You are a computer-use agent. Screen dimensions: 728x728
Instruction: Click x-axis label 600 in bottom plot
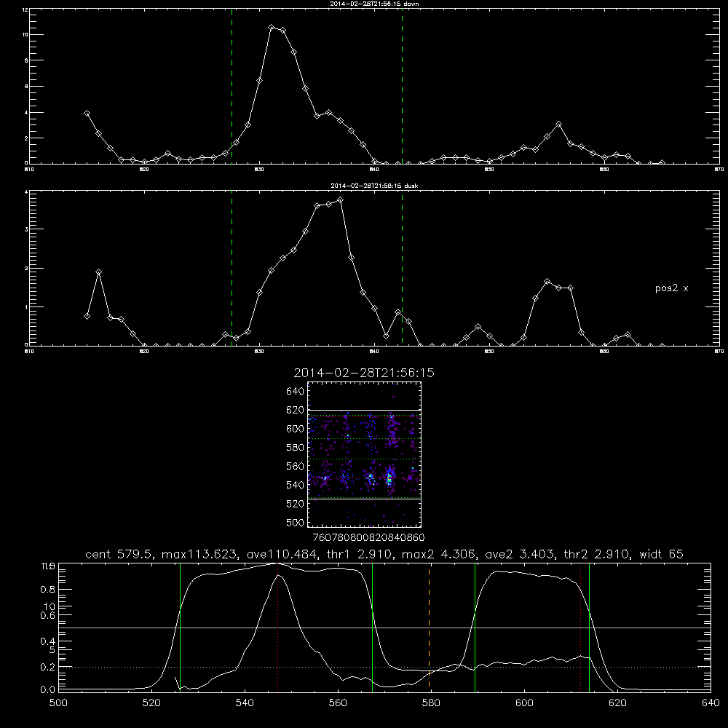[524, 703]
